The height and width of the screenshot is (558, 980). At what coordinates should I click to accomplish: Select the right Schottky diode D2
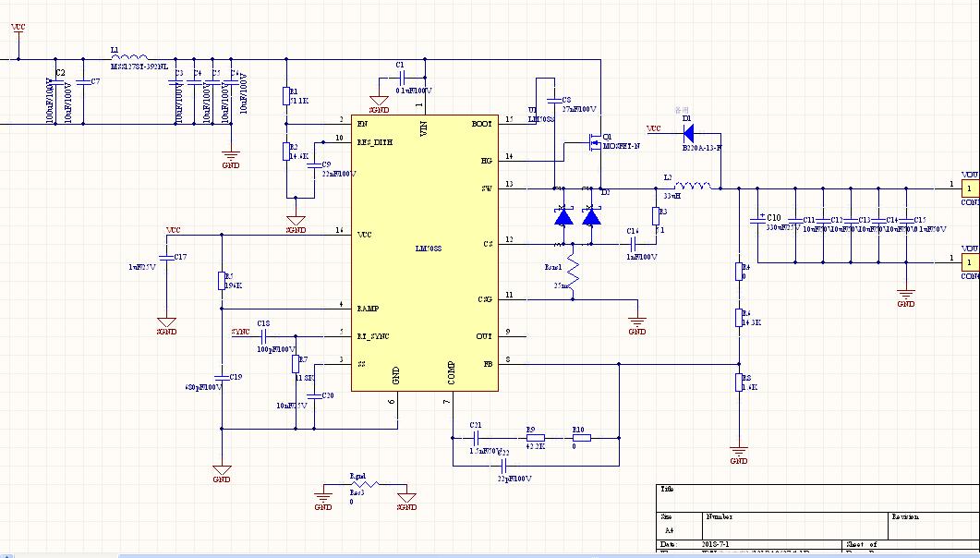591,217
